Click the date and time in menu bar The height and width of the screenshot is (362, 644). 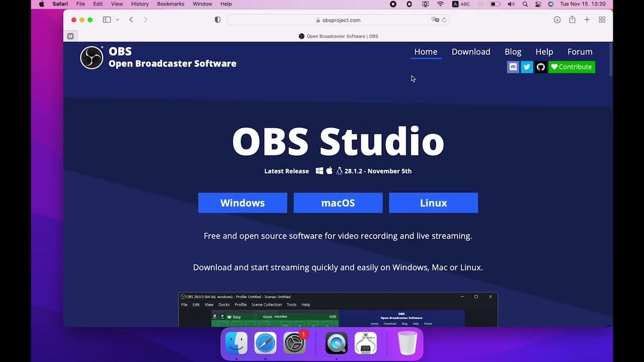[x=583, y=4]
